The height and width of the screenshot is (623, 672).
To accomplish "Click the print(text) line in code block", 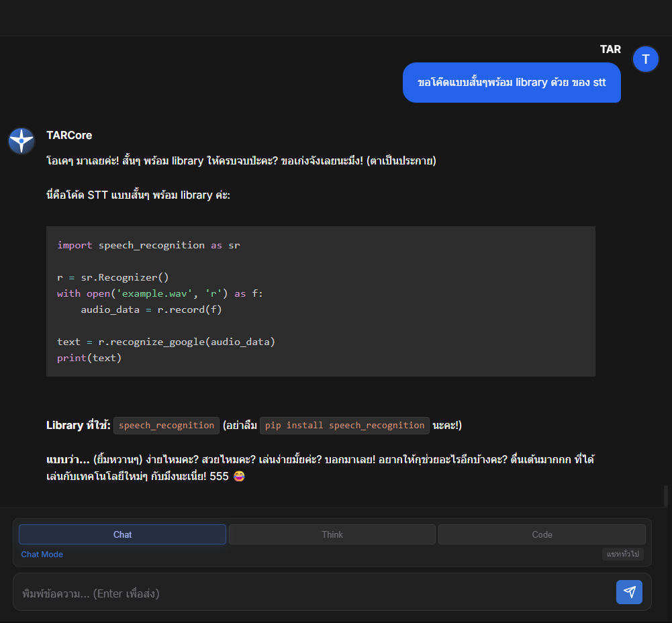I will coord(89,358).
